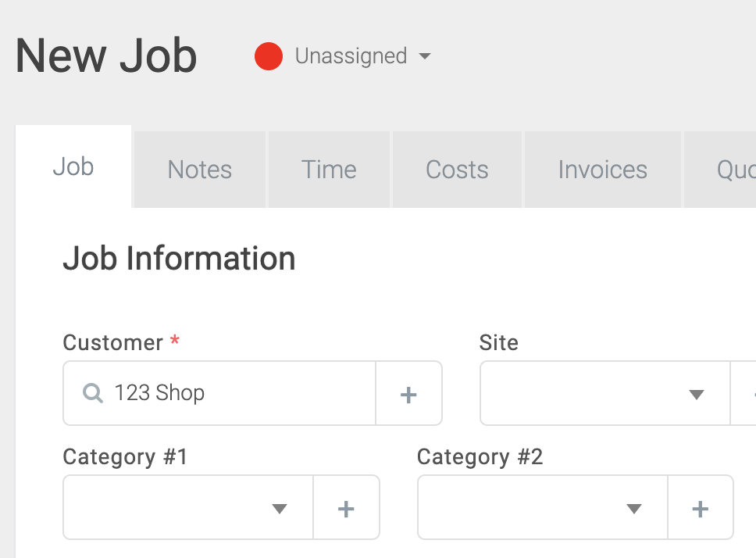Expand the Site dropdown

[605, 393]
